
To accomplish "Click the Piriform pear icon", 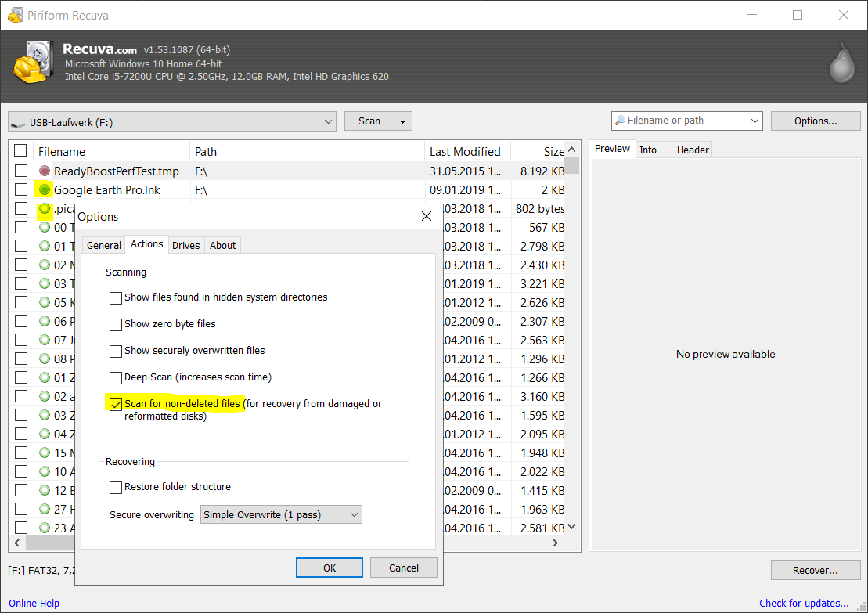I will 841,63.
